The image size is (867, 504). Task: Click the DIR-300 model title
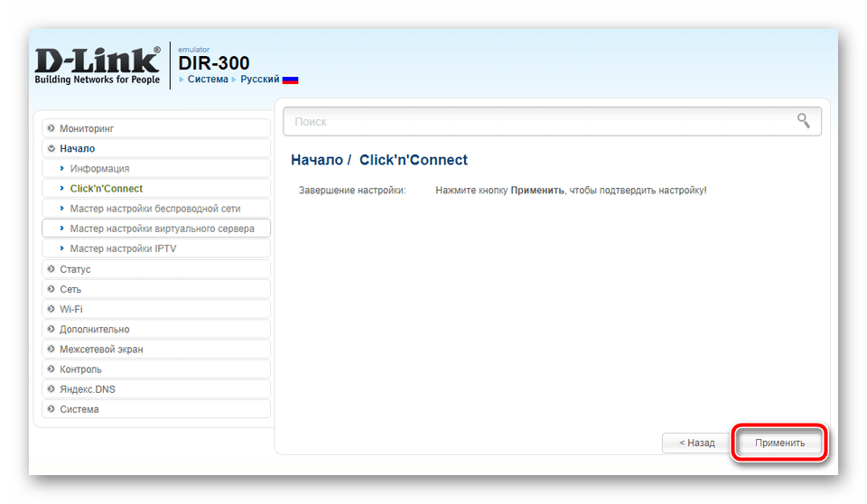click(213, 63)
